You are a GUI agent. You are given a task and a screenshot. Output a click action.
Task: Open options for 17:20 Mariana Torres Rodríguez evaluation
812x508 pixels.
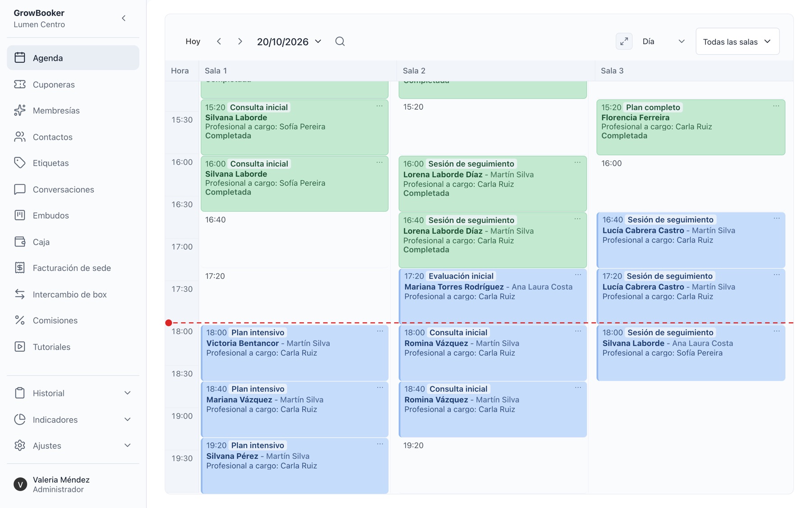pyautogui.click(x=578, y=275)
